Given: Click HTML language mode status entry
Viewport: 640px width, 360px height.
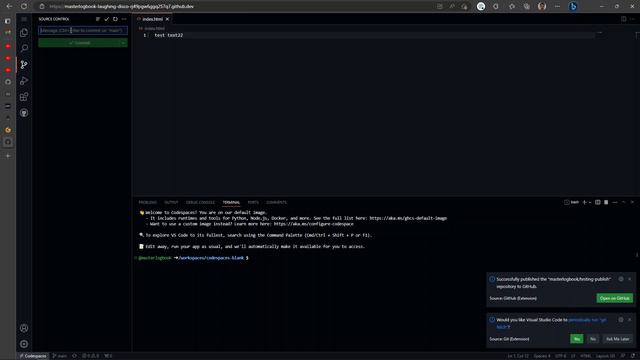Looking at the screenshot, I should 585,356.
